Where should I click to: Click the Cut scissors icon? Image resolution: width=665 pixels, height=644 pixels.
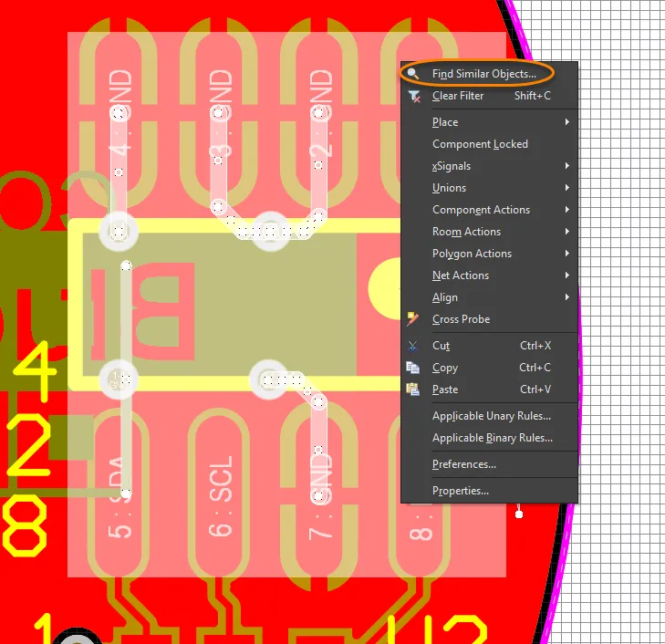tap(413, 346)
